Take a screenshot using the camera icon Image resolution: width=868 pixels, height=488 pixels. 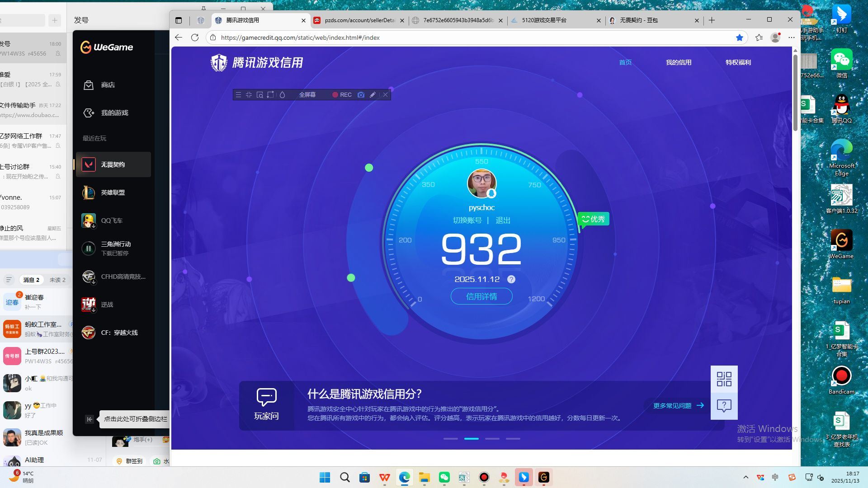pos(361,95)
